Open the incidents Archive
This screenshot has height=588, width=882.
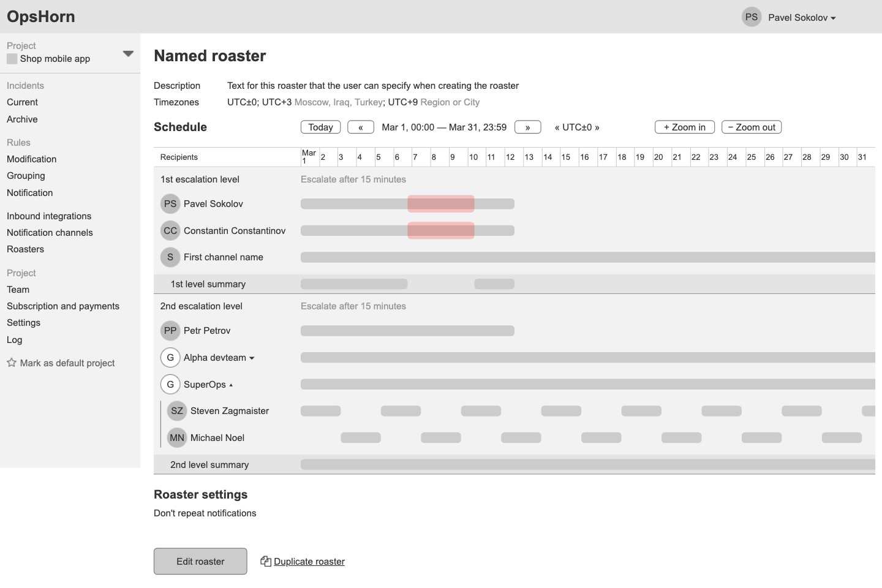point(22,119)
